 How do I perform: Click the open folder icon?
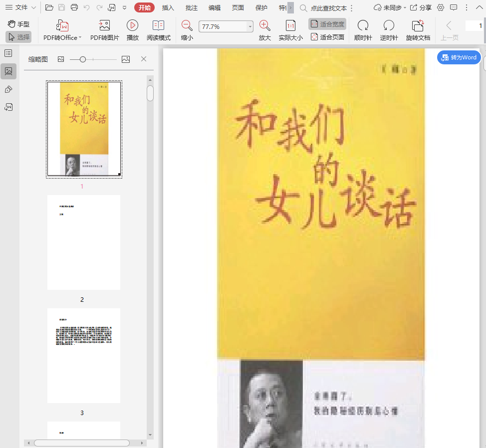49,7
